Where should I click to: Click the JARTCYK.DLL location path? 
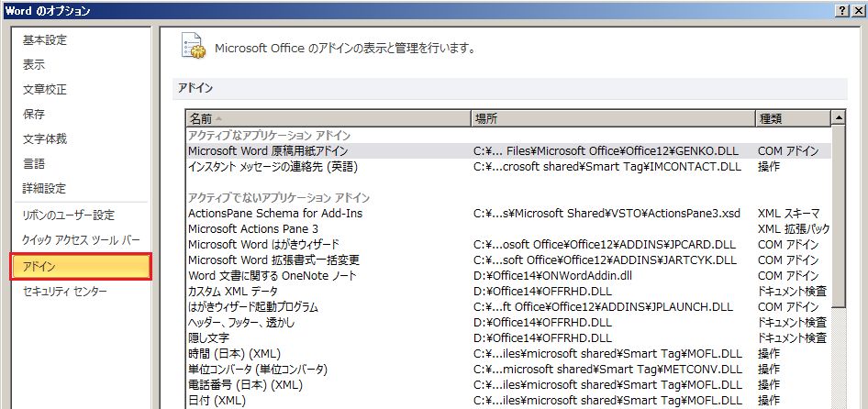tap(605, 260)
